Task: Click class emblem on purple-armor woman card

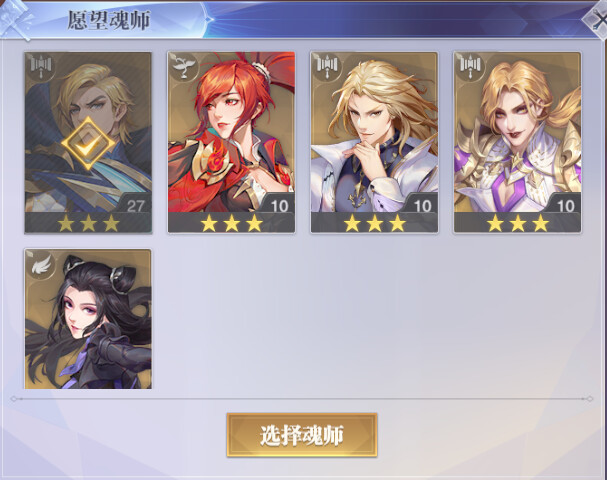Action: click(x=469, y=67)
